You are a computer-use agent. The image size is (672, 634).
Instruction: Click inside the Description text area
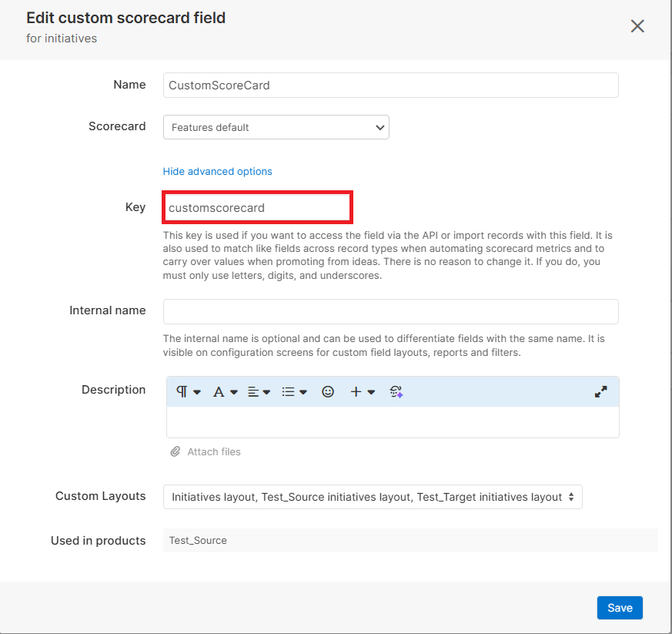click(393, 422)
